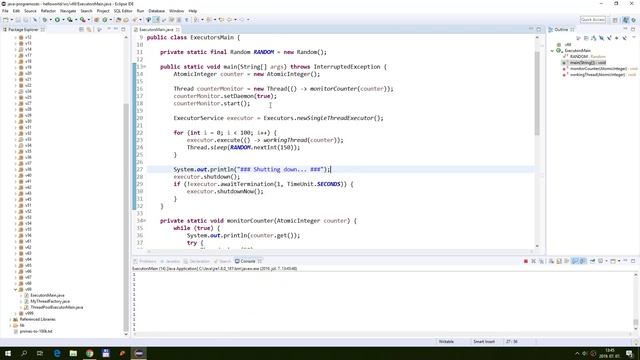This screenshot has width=640, height=360.
Task: Open the New dropdown arrow in toolbar
Action: click(x=11, y=20)
